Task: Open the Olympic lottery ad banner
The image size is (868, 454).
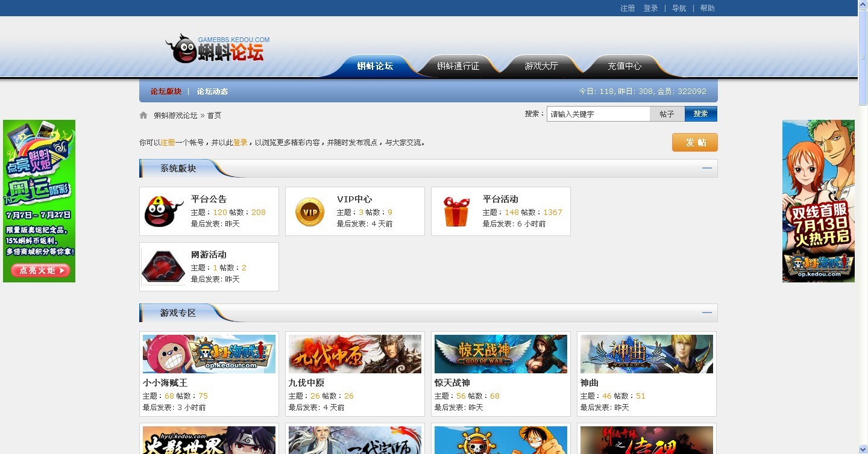Action: tap(39, 201)
